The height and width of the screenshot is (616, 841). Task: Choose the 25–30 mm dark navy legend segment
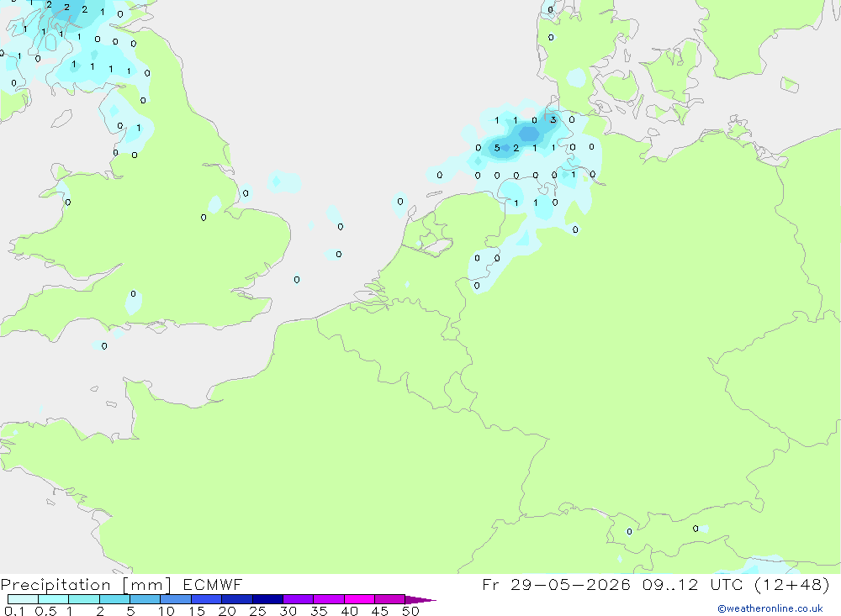point(267,599)
